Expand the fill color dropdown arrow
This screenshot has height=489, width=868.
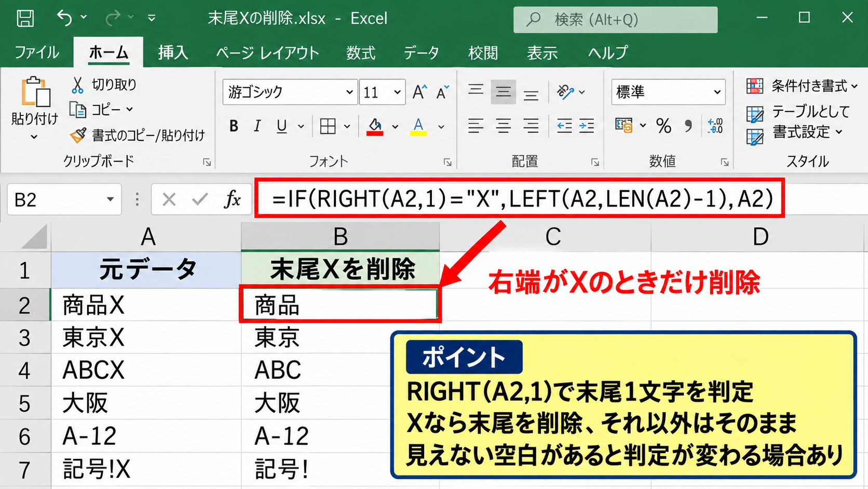(395, 126)
